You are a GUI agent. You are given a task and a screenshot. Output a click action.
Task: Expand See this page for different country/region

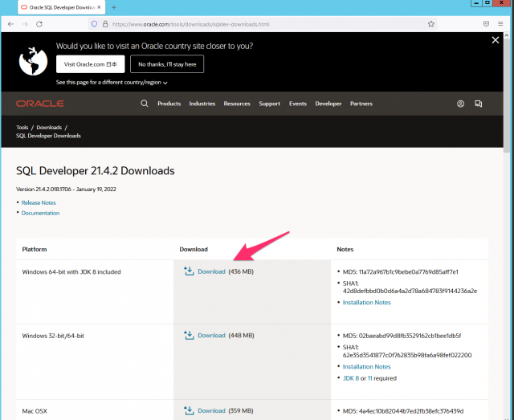[112, 82]
